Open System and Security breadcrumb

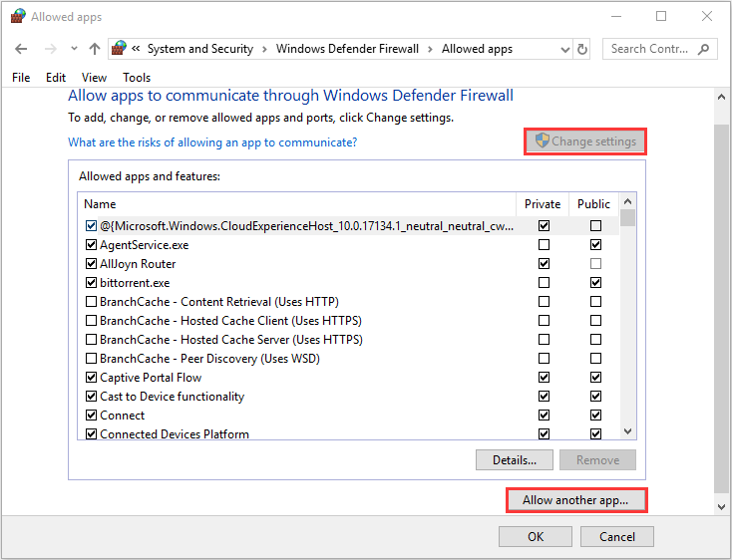pos(200,49)
